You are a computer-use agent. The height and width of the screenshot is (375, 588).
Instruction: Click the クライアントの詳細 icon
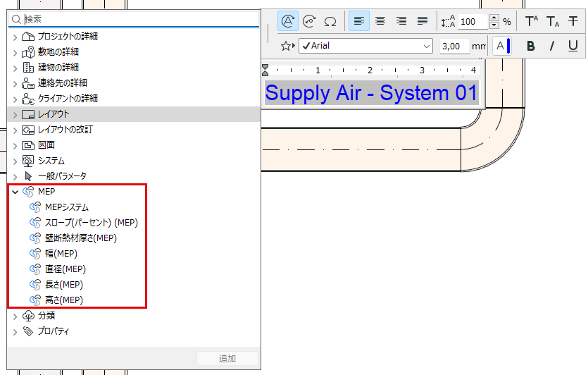pyautogui.click(x=28, y=99)
